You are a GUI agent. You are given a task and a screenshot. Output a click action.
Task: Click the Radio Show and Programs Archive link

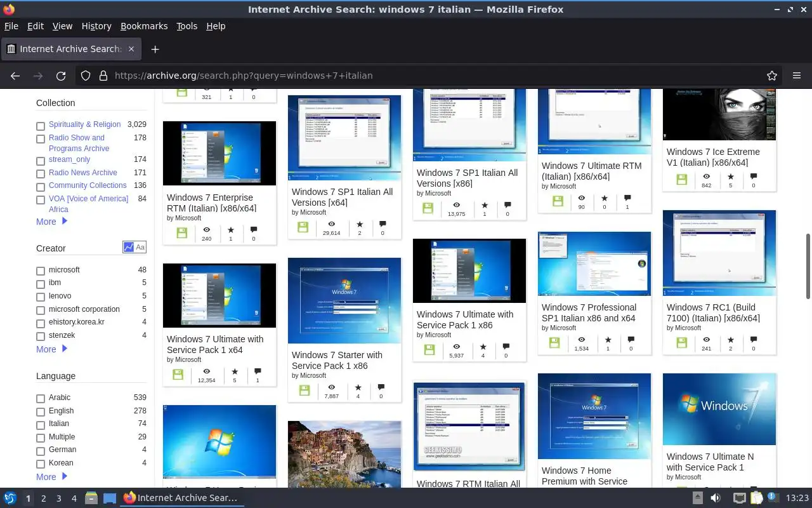(x=79, y=143)
